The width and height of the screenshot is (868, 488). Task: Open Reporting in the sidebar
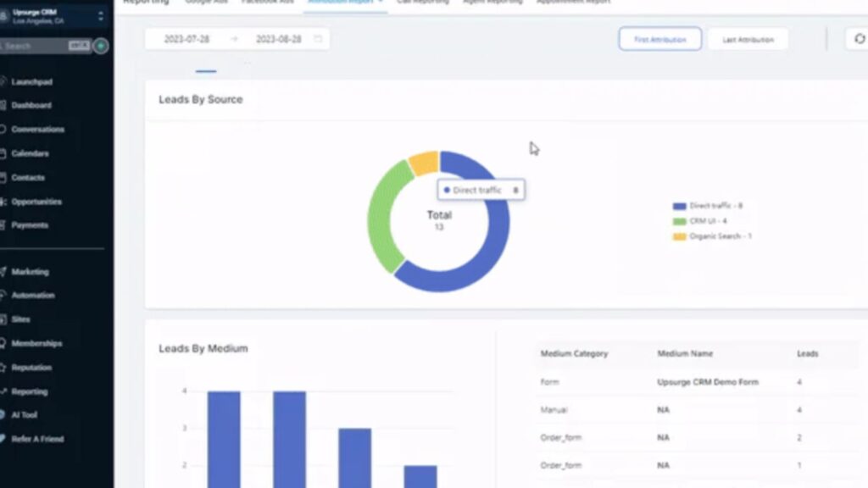30,391
